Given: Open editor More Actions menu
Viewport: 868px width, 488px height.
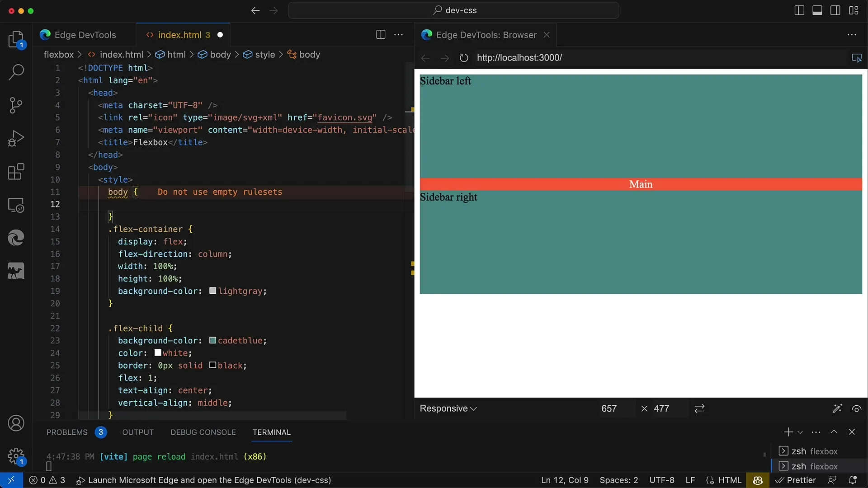Looking at the screenshot, I should tap(399, 35).
